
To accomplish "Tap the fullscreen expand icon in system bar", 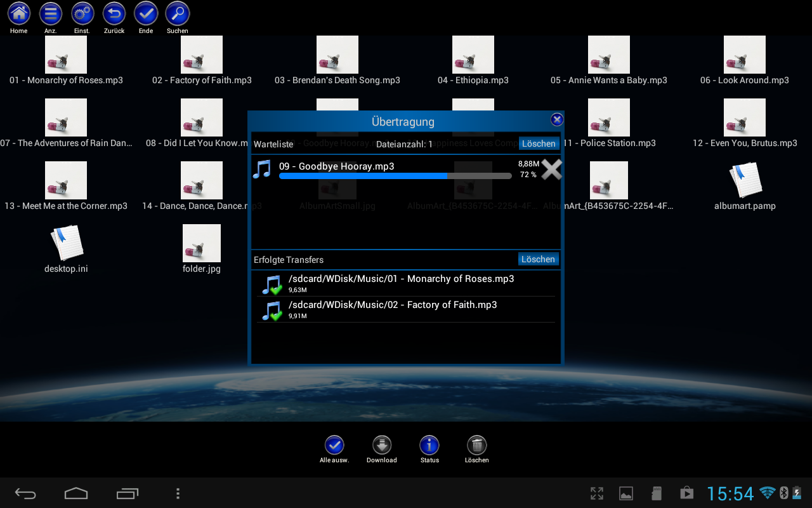I will [x=596, y=493].
